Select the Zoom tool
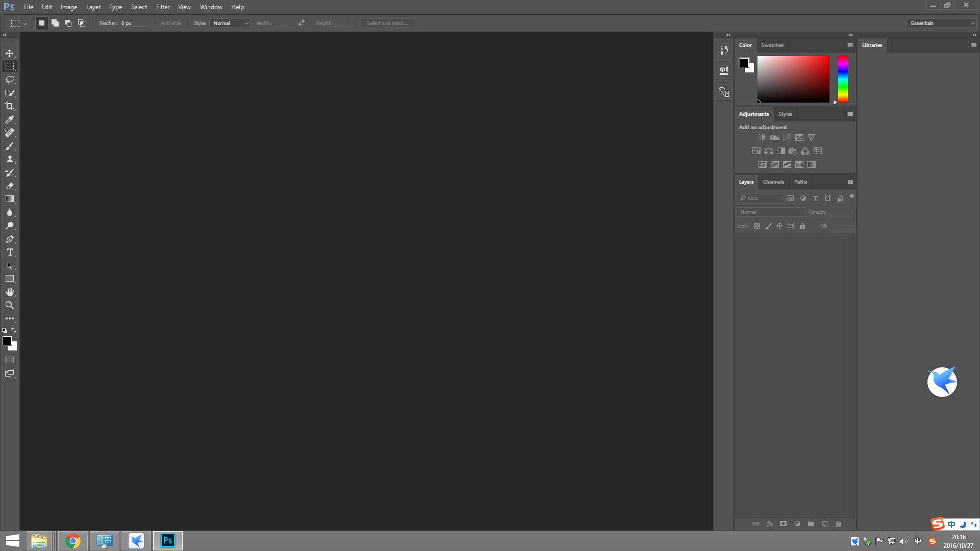 [10, 305]
